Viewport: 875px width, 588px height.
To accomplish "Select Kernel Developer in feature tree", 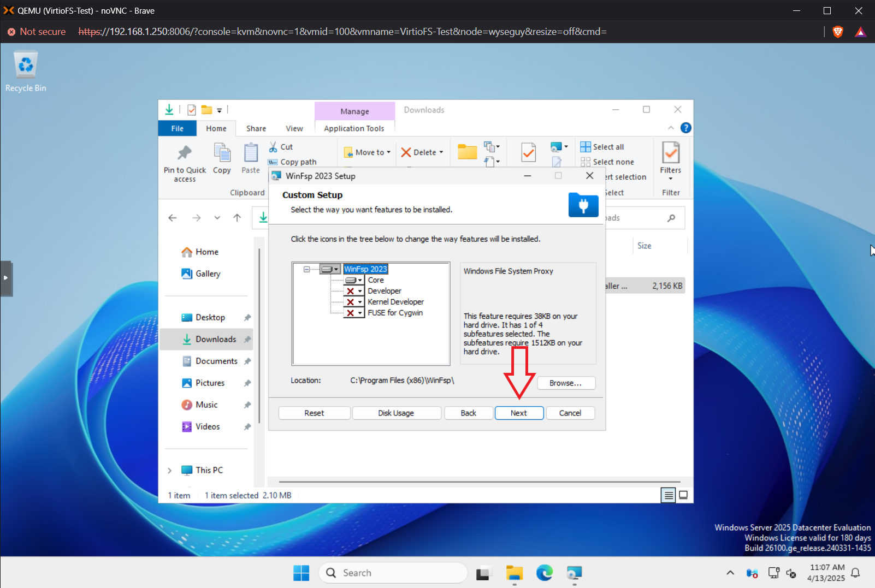I will click(x=395, y=302).
